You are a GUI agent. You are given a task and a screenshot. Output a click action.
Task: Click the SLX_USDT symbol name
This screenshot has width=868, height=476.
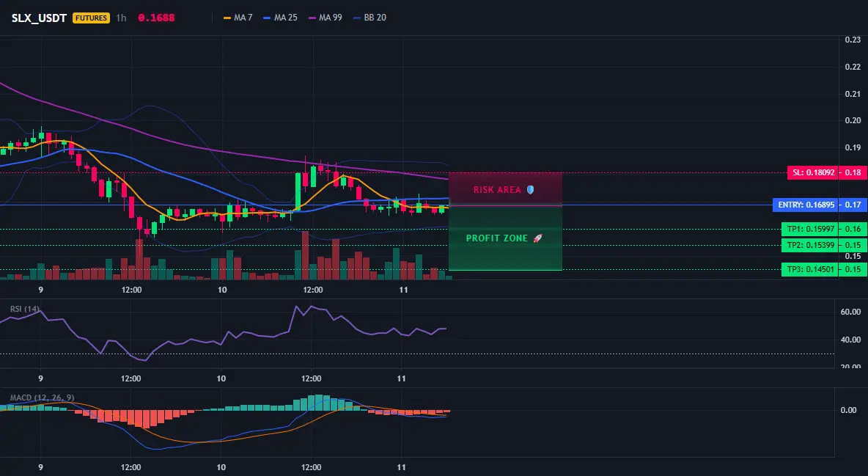click(x=39, y=18)
